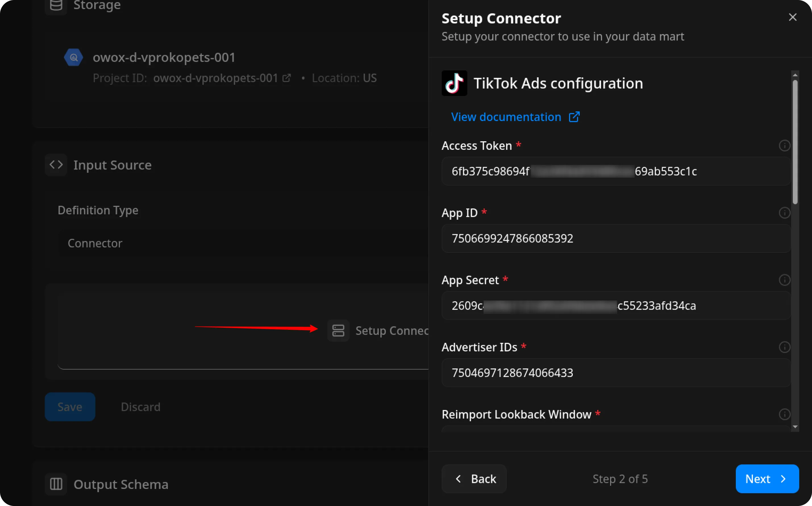812x506 pixels.
Task: Click the Setup Connector server icon
Action: [338, 331]
